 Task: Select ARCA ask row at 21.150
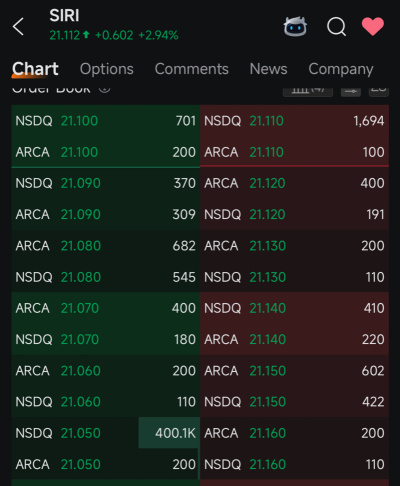click(x=294, y=371)
